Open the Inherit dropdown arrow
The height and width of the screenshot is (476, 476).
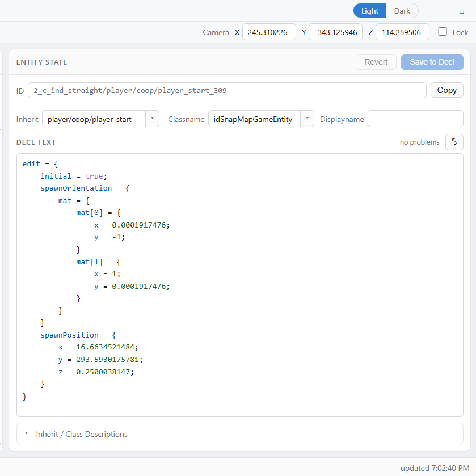[153, 119]
